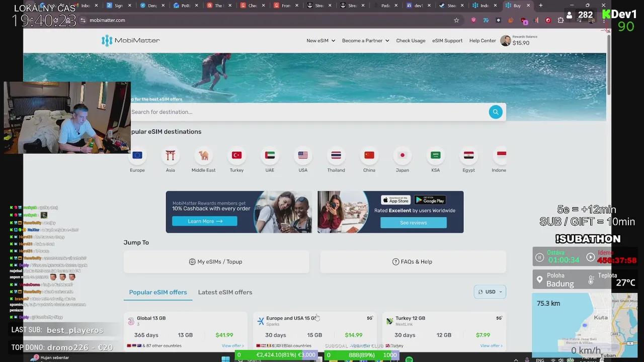Click the $14.99 price

[x=354, y=335]
